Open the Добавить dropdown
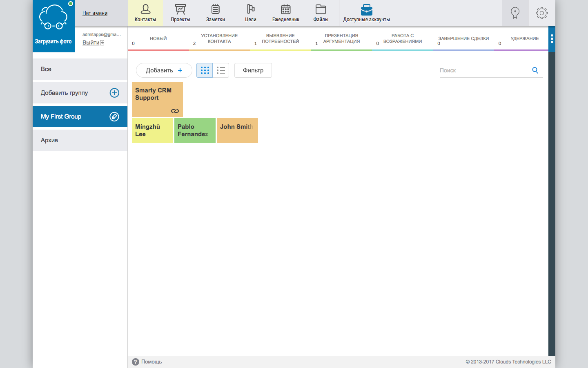Viewport: 588px width, 368px height. coord(164,70)
